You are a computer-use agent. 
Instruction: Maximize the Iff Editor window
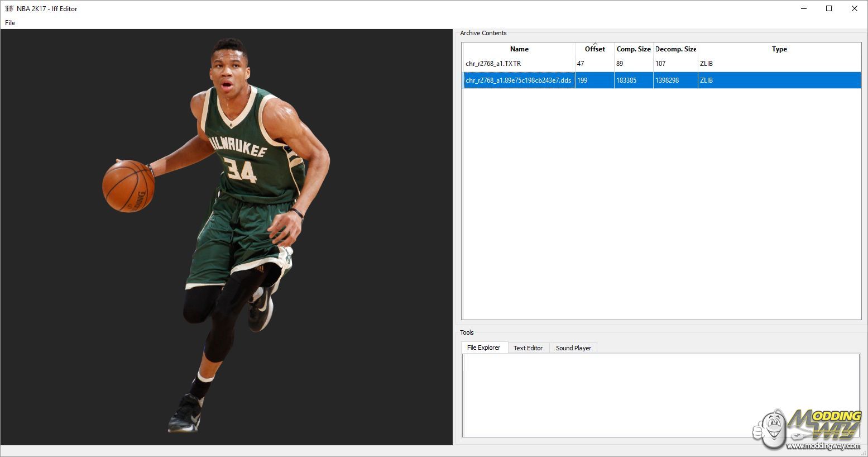829,8
